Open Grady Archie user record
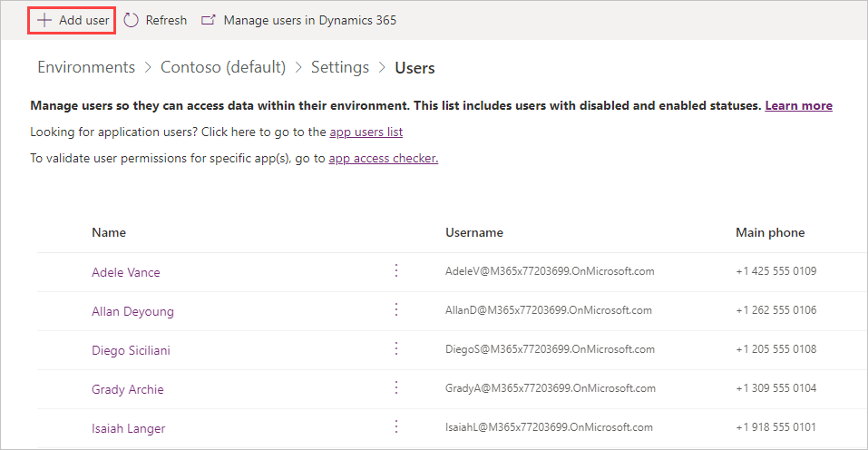This screenshot has width=868, height=450. (128, 390)
